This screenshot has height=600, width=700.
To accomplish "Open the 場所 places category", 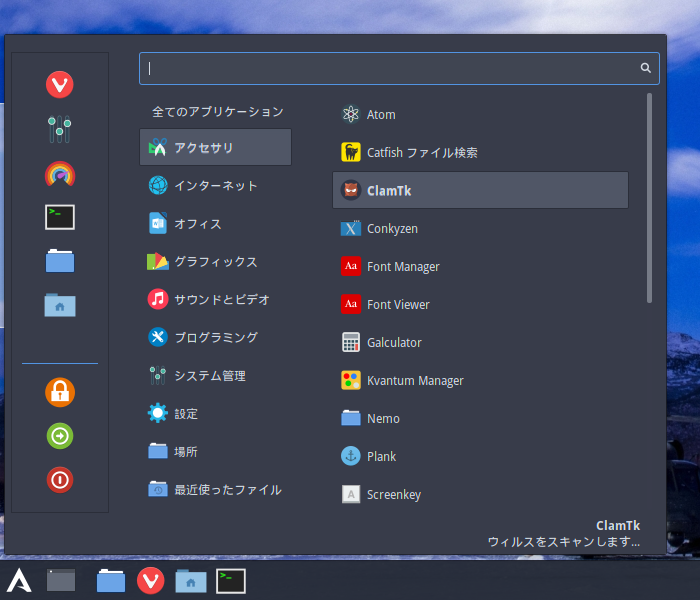I will point(216,451).
